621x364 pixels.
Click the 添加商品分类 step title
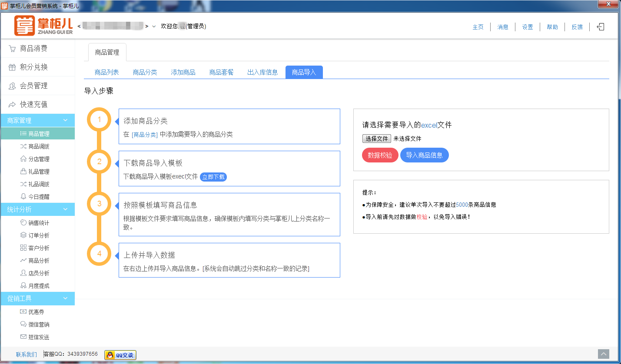click(146, 121)
